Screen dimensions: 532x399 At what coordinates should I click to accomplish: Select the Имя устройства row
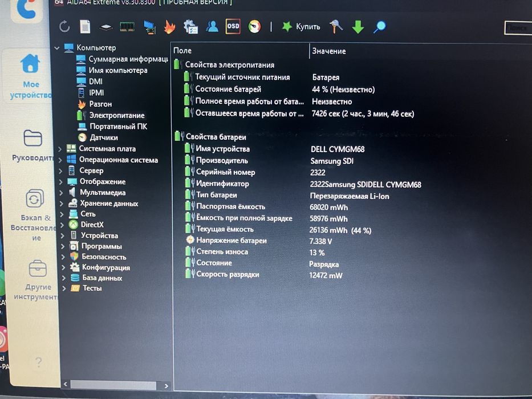tap(275, 149)
